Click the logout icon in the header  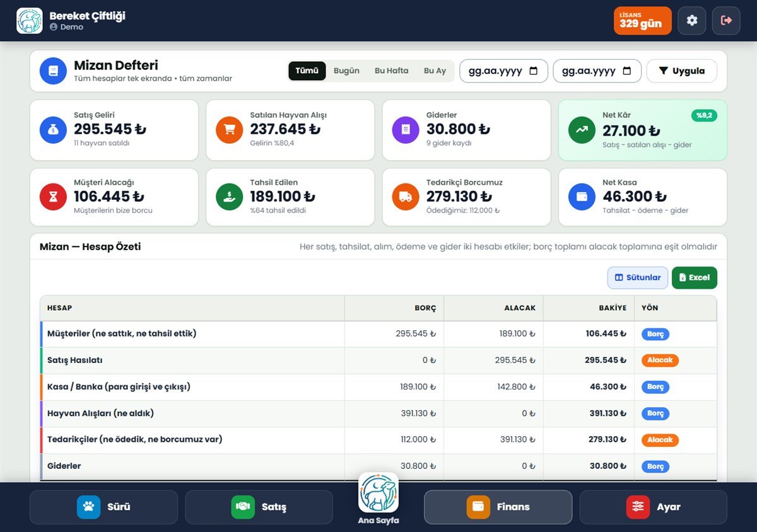click(x=726, y=21)
